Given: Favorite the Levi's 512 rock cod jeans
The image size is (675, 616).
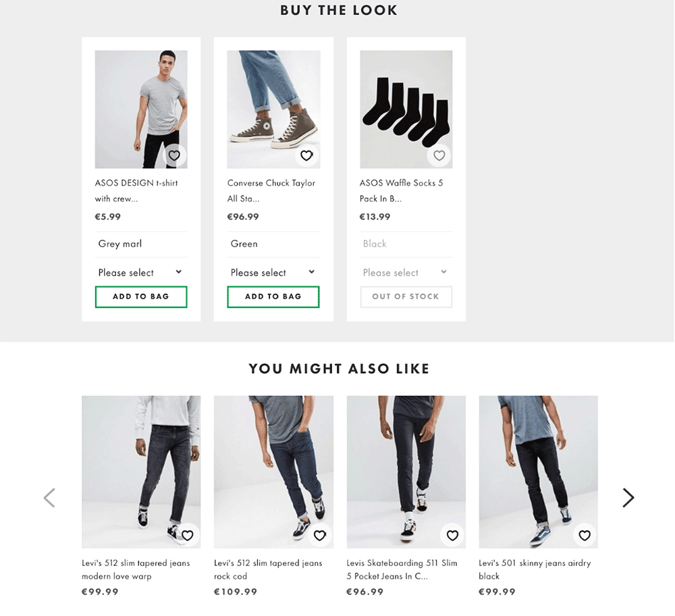Looking at the screenshot, I should [x=320, y=536].
